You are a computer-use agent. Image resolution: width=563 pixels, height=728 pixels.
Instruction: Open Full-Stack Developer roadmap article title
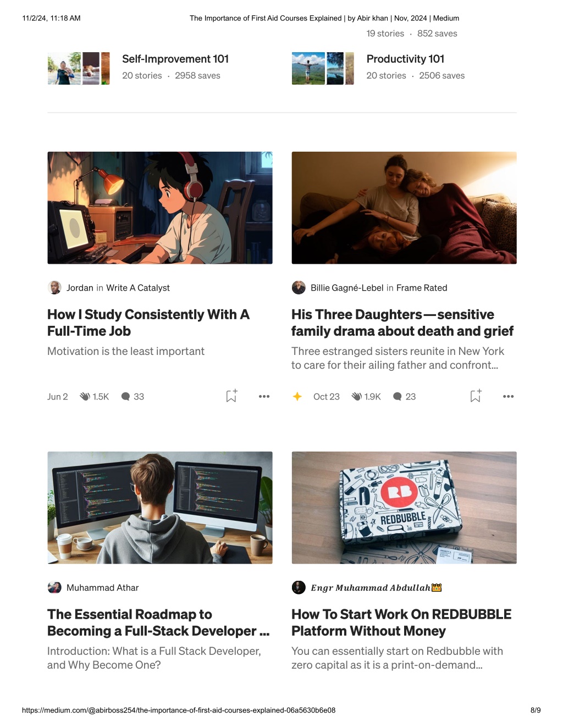[158, 623]
